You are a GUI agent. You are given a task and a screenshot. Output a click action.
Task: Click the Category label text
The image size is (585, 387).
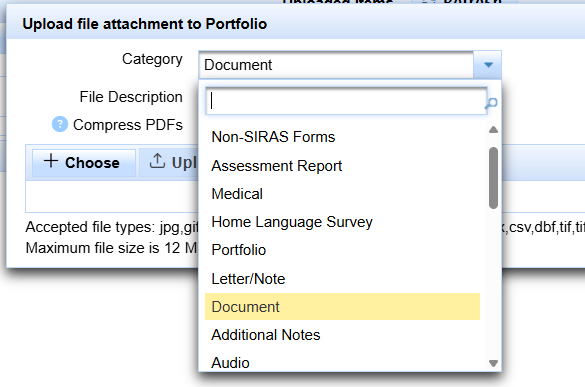(x=152, y=59)
